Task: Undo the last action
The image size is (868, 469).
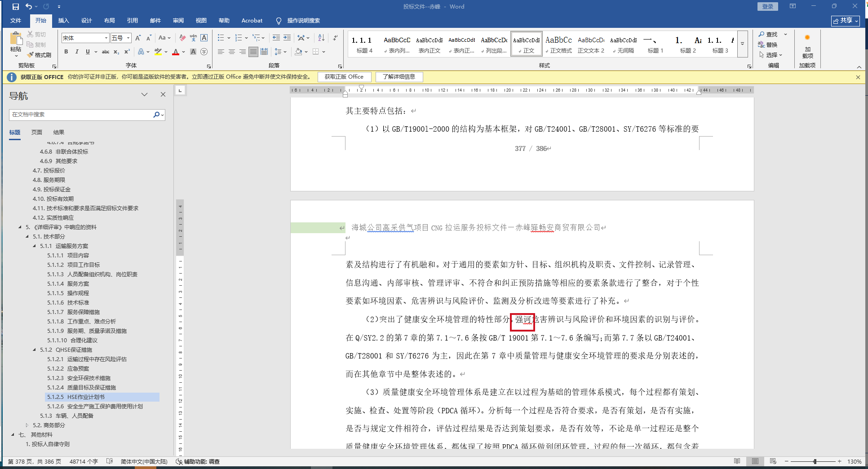Action: [x=29, y=7]
